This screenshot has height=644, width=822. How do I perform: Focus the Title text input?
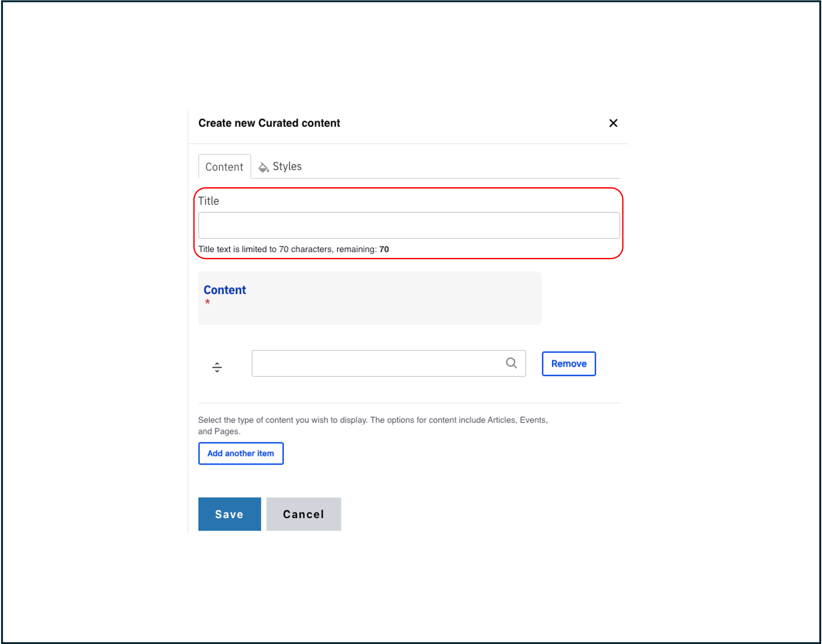point(409,225)
